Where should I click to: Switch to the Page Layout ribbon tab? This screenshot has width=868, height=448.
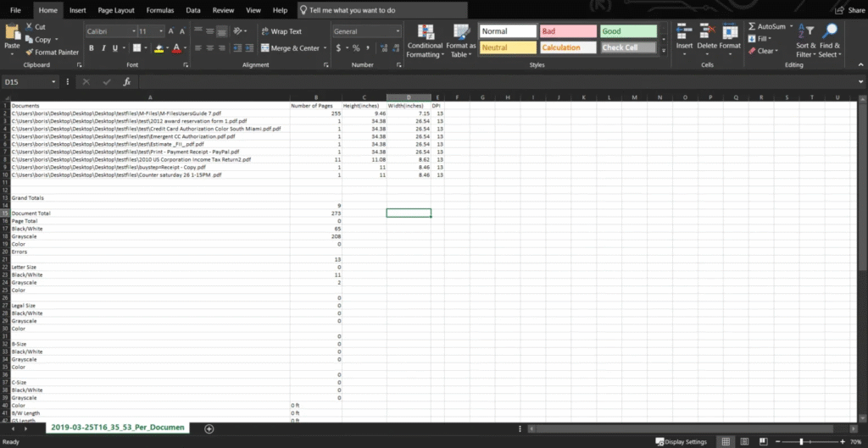click(x=116, y=10)
